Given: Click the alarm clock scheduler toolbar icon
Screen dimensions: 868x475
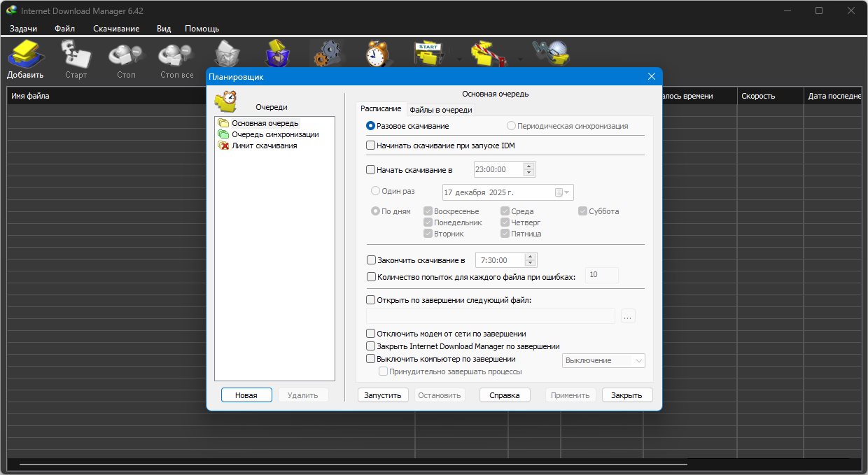Looking at the screenshot, I should 379,53.
